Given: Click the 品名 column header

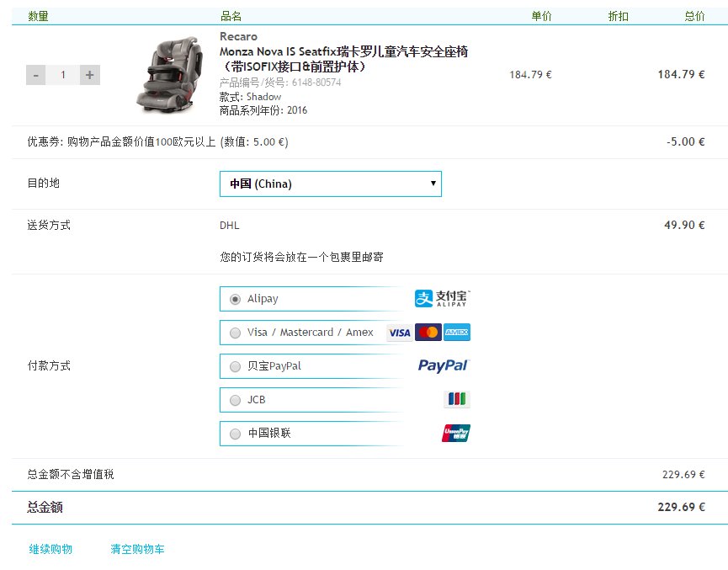Looking at the screenshot, I should (231, 16).
